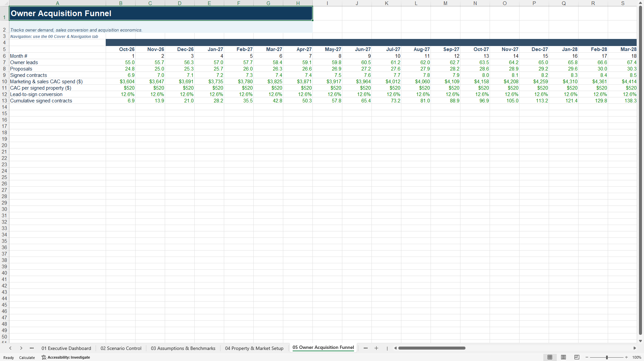This screenshot has height=361, width=644.
Task: Show hidden sheets left of tab list
Action: [x=32, y=348]
